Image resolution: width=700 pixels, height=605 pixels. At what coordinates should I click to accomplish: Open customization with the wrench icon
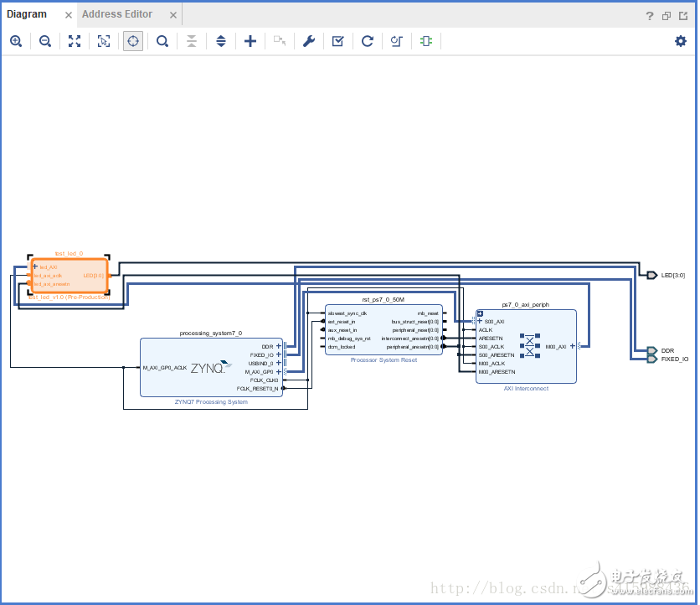309,41
